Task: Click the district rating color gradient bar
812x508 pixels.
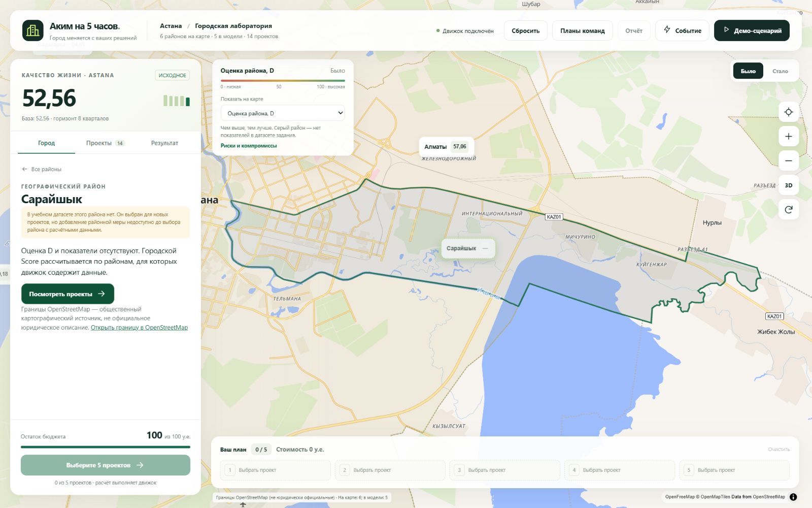Action: point(283,80)
